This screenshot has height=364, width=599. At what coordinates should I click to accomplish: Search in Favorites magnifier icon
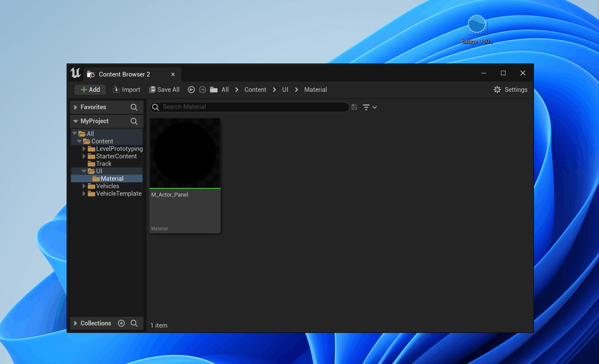pos(134,107)
